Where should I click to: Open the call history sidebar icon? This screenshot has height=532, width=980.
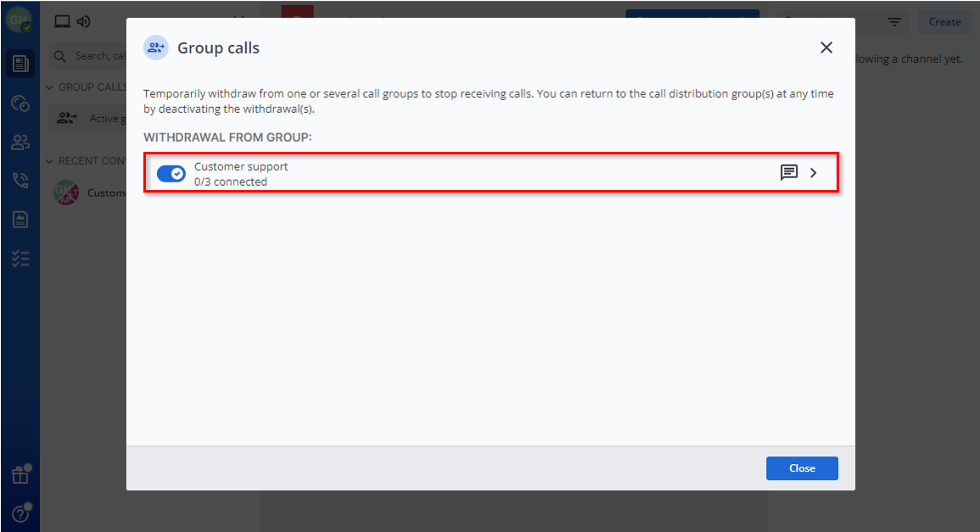(20, 180)
